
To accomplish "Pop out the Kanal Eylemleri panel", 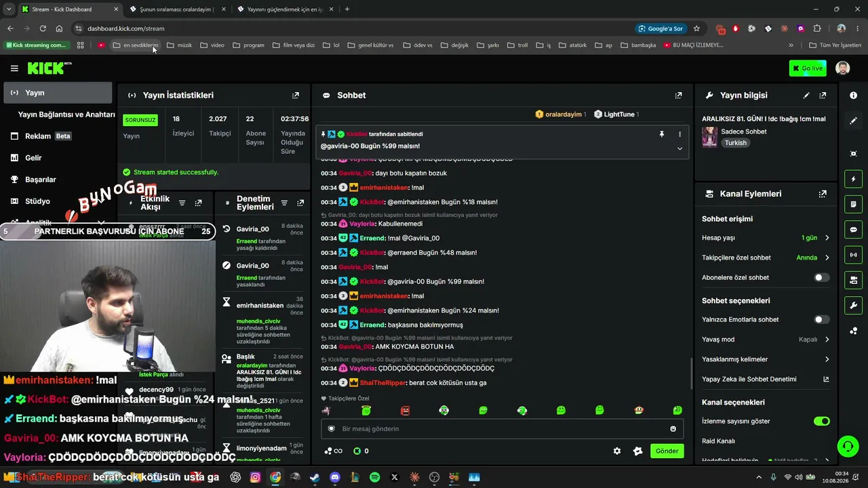I will click(823, 194).
